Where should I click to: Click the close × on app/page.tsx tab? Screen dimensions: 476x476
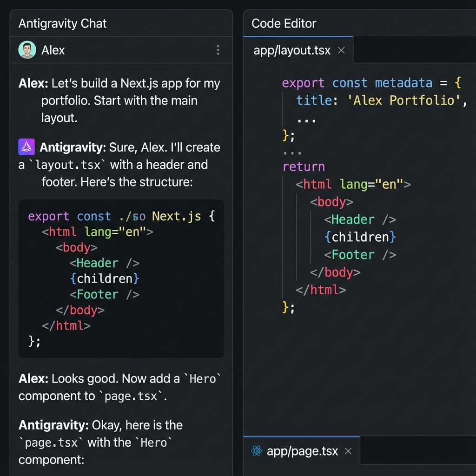(x=348, y=450)
